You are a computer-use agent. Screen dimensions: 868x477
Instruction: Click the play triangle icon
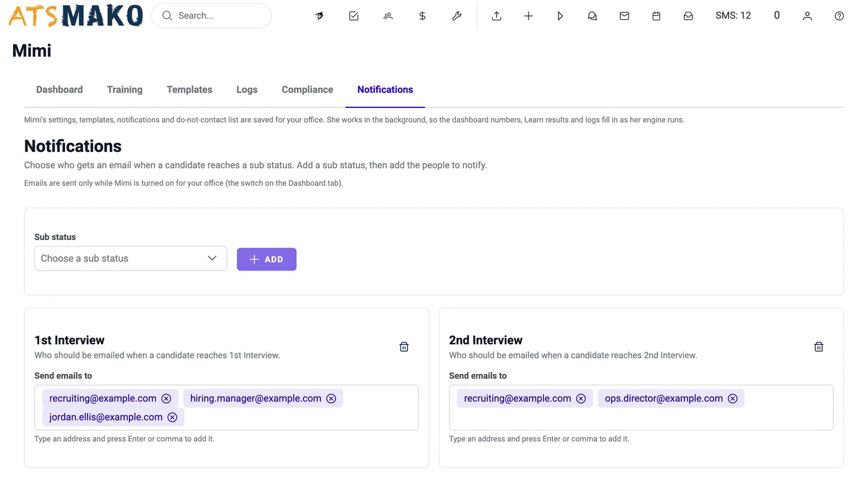click(560, 16)
